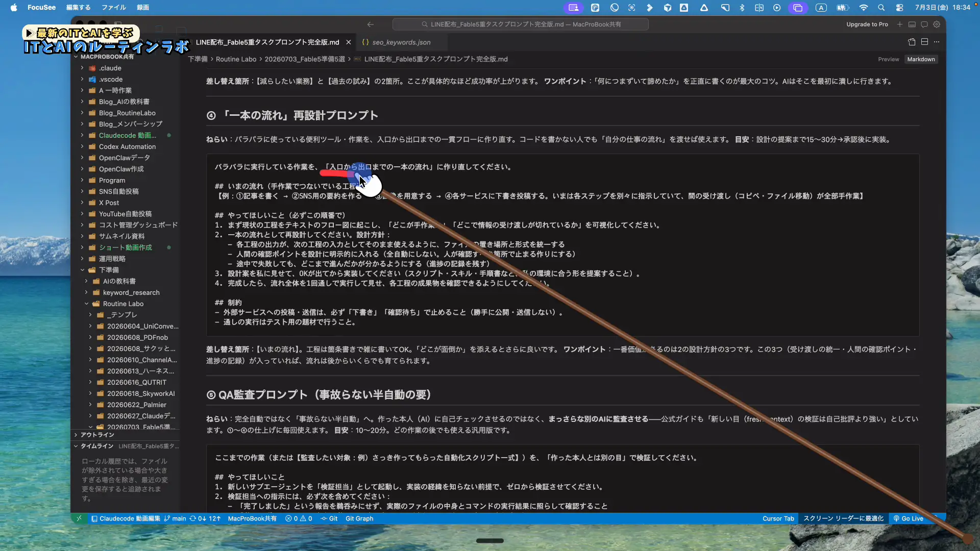Click the split editor icon
This screenshot has width=980, height=551.
925,42
